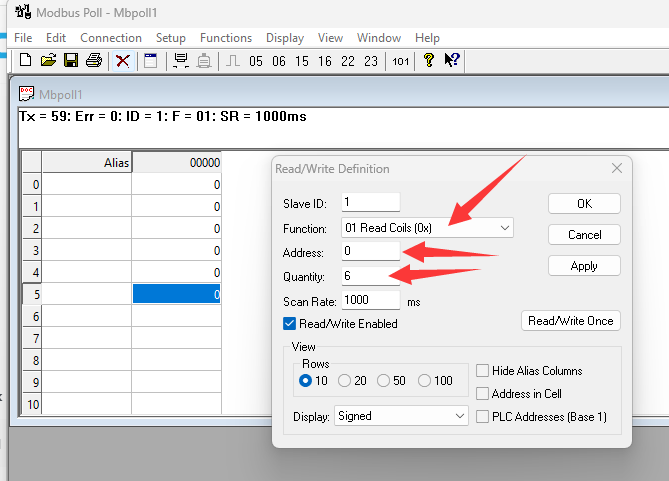Viewport: 669px width, 481px height.
Task: Open the yellow question mark Help icon
Action: coord(429,60)
